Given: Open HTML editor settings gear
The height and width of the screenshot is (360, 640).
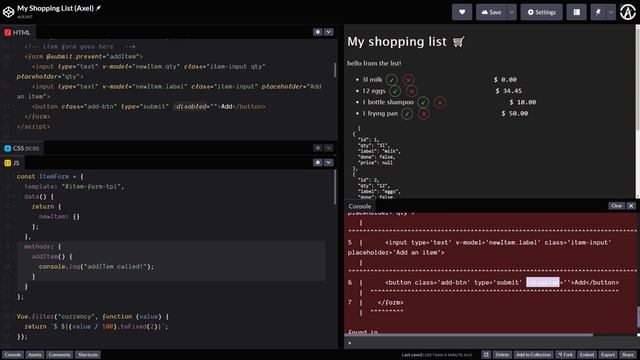Looking at the screenshot, I should (318, 32).
